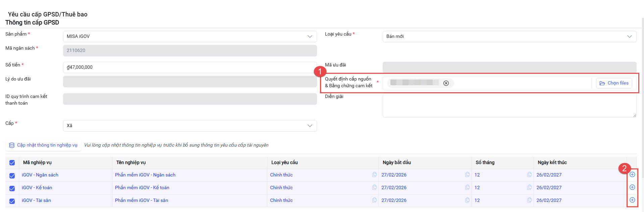Click the Ngày kết thúc column header
This screenshot has height=212, width=644.
552,163
